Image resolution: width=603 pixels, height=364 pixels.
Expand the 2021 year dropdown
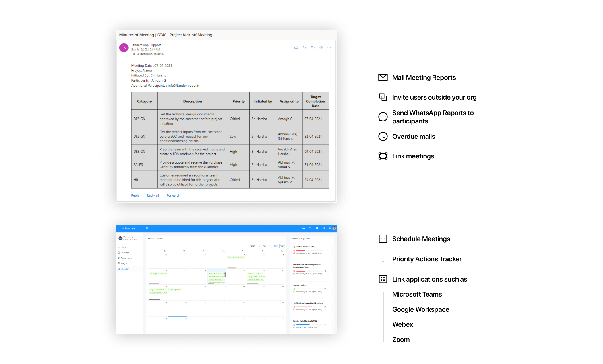[256, 246]
